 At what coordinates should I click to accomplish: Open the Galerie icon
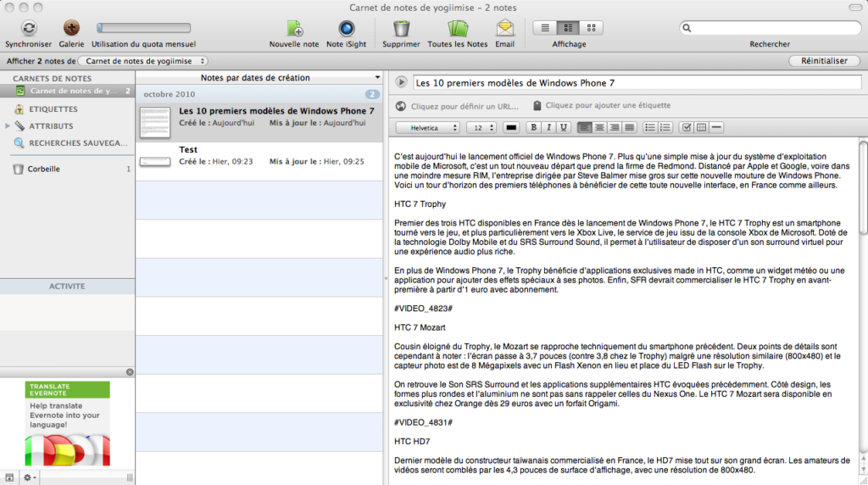pyautogui.click(x=71, y=28)
